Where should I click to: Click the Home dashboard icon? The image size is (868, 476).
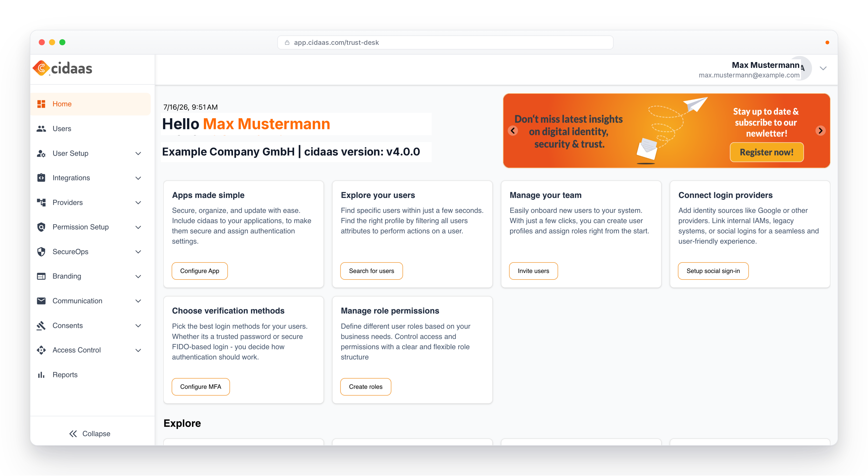41,104
